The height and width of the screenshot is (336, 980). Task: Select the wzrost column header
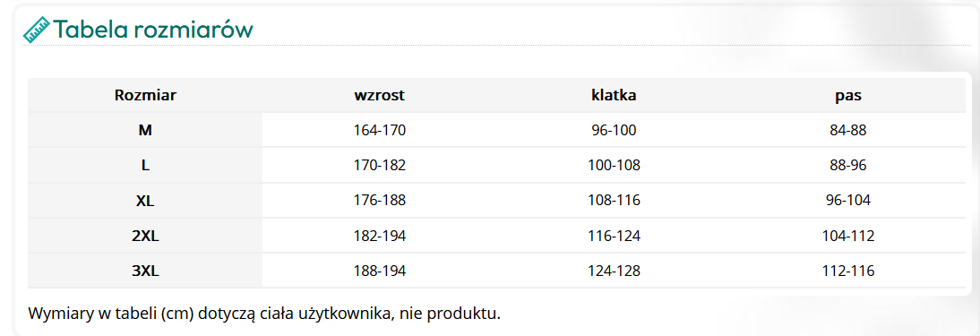[x=380, y=96]
